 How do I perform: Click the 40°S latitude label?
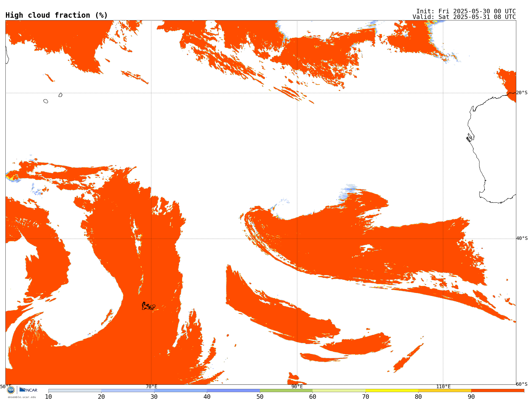[522, 238]
